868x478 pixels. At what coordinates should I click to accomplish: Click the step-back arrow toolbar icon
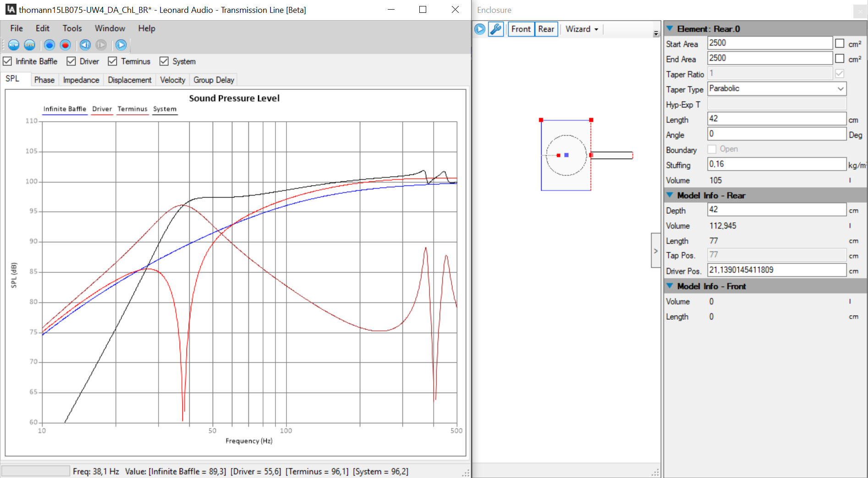point(85,45)
